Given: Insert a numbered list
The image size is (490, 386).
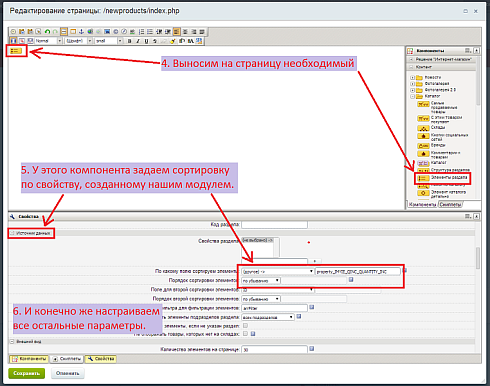Looking at the screenshot, I should point(142,32).
